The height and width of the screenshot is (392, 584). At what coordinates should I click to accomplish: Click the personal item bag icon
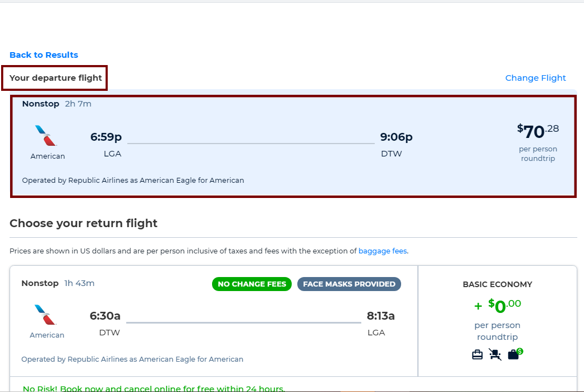coord(477,354)
